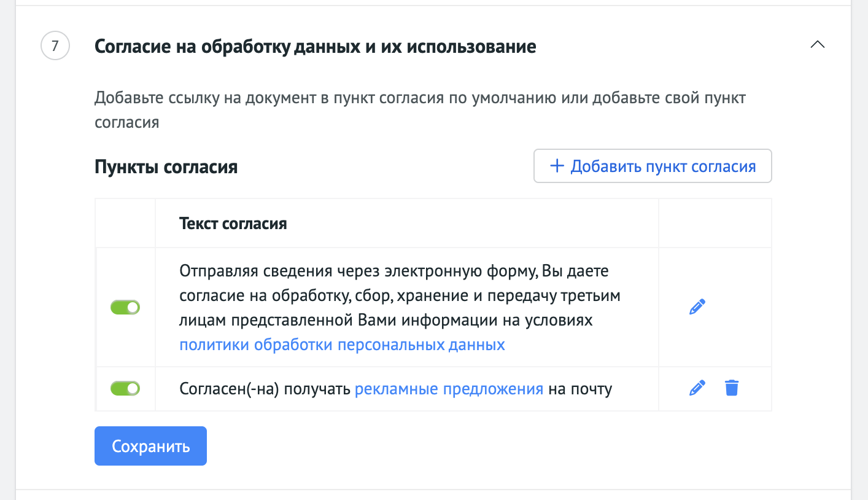Click the Добавить пункт согласия button label
The height and width of the screenshot is (500, 868).
pos(663,166)
